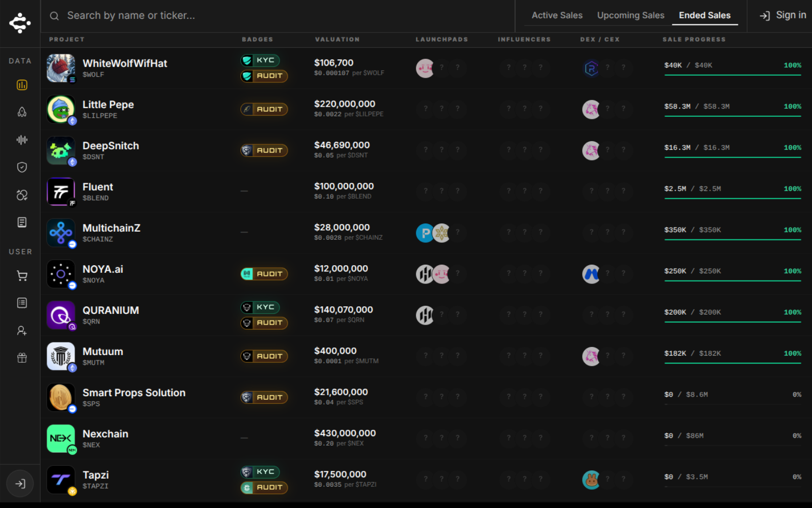Click the SALE PROGRESS column header

(x=694, y=40)
